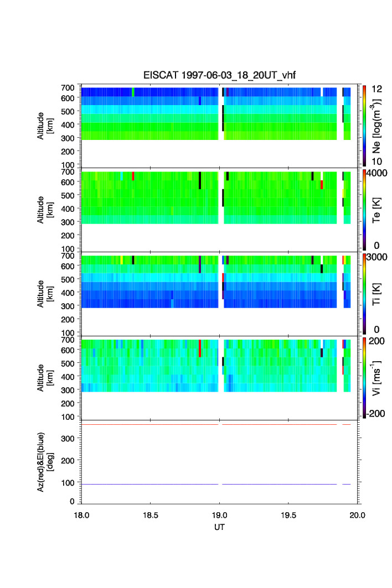This screenshot has width=392, height=588.
Task: Click the 10 minimum on the Ne scale
Action: point(376,162)
